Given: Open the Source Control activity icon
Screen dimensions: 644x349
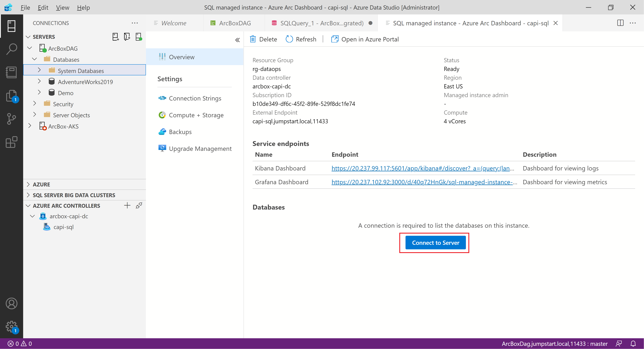Looking at the screenshot, I should pyautogui.click(x=12, y=119).
